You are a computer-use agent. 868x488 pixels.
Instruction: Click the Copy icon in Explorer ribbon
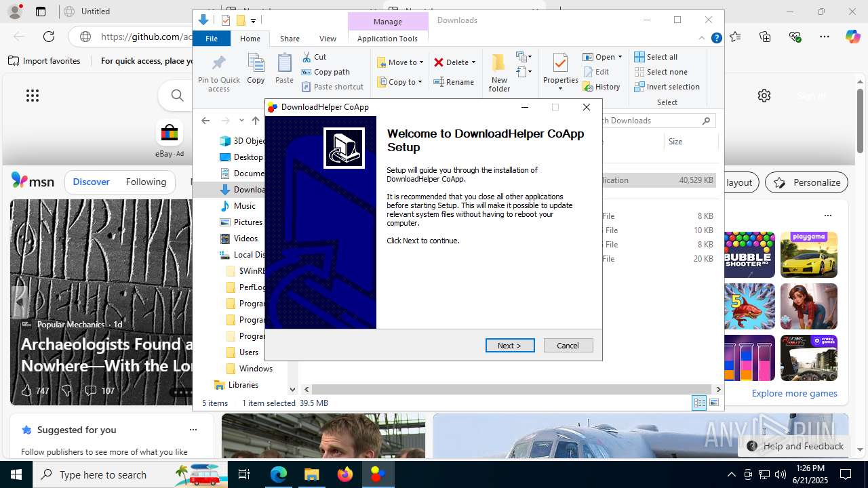pyautogui.click(x=256, y=69)
